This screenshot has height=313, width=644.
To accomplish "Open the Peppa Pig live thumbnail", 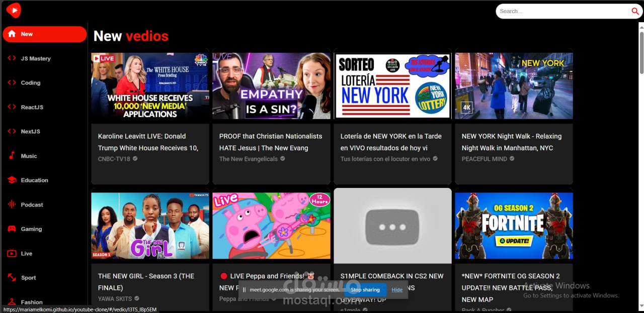I will point(271,226).
